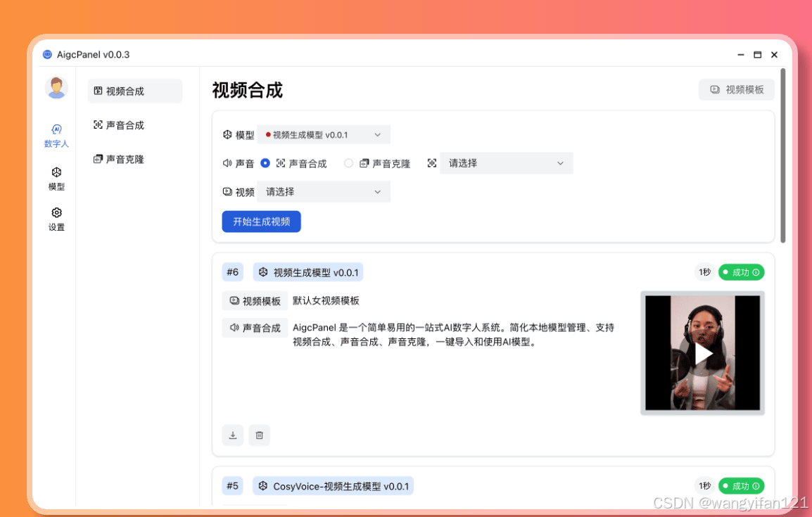812x517 pixels.
Task: Click the AigcPanel description text in task #6
Action: [x=453, y=334]
